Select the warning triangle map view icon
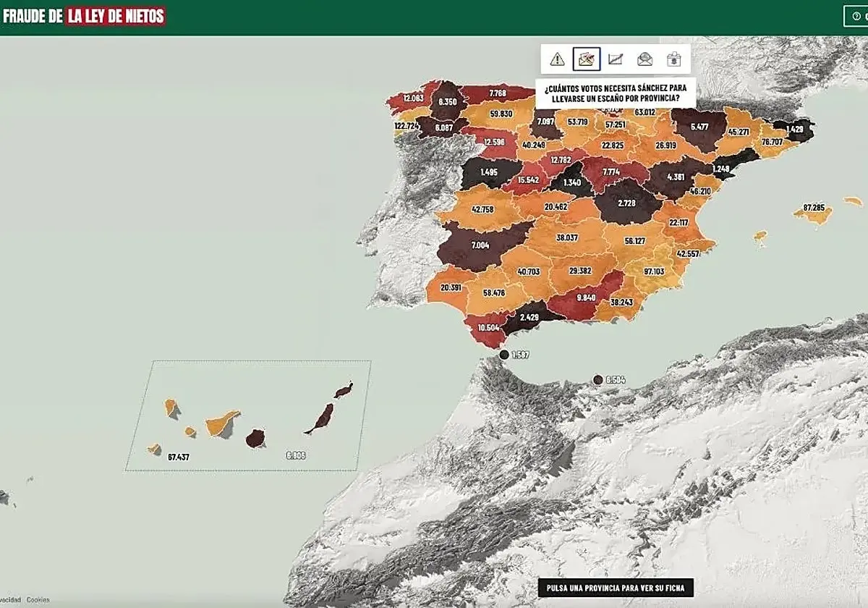 coord(557,59)
